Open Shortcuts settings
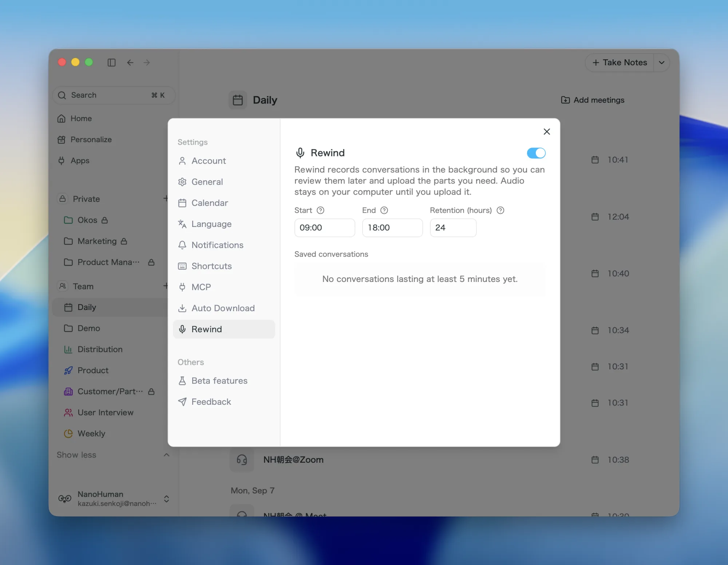The image size is (728, 565). pyautogui.click(x=223, y=266)
